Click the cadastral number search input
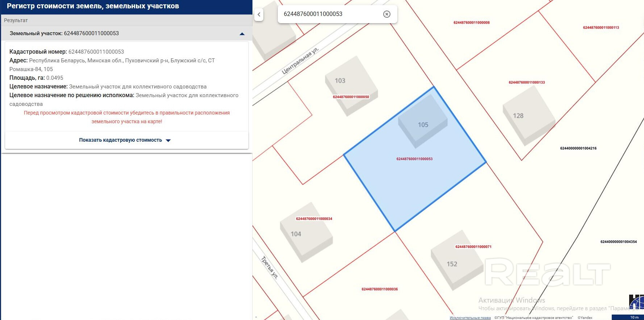 coord(330,14)
